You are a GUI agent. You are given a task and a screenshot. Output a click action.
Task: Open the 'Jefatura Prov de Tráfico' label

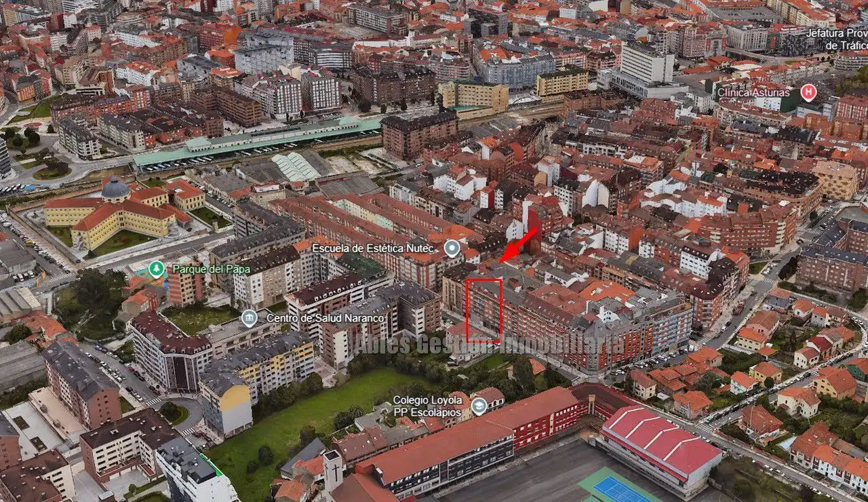coord(836,39)
